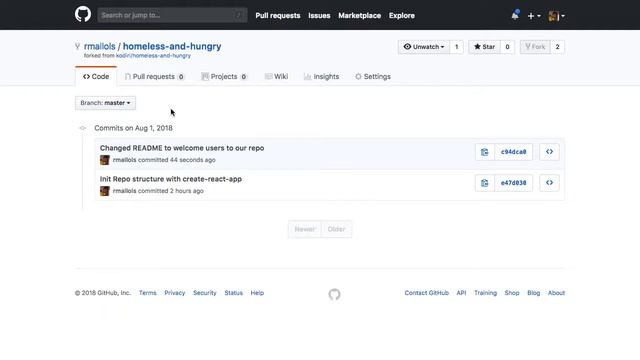Go to Explore
The image size is (640, 360).
pos(402,16)
